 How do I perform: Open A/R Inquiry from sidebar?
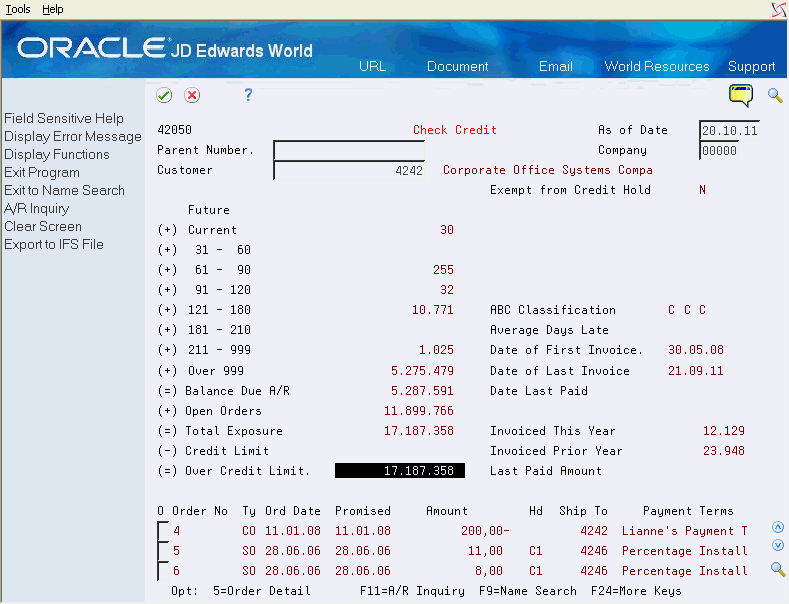[37, 208]
